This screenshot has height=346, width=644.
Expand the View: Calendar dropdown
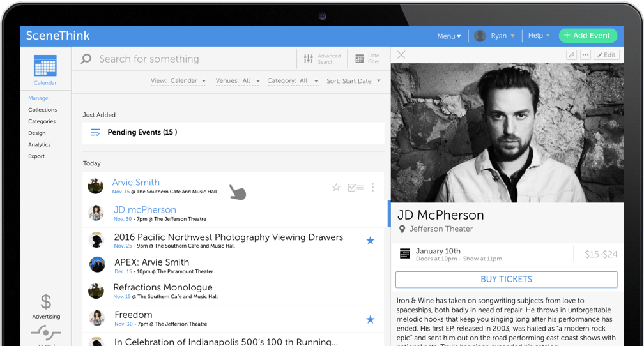point(178,81)
